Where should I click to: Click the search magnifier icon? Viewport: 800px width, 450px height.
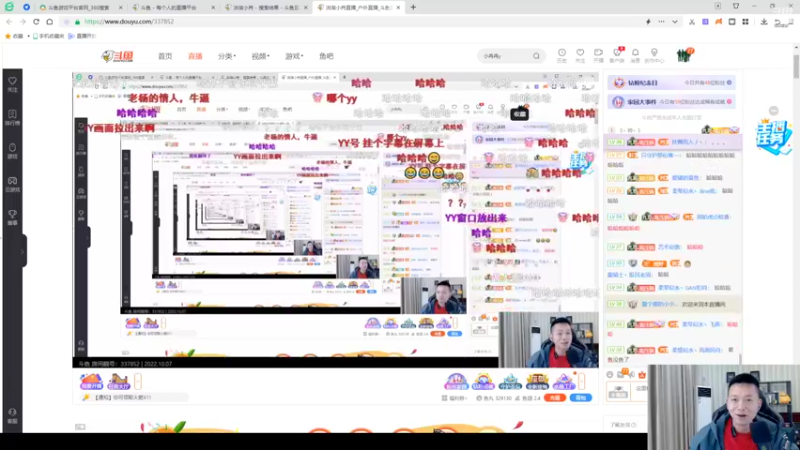536,56
